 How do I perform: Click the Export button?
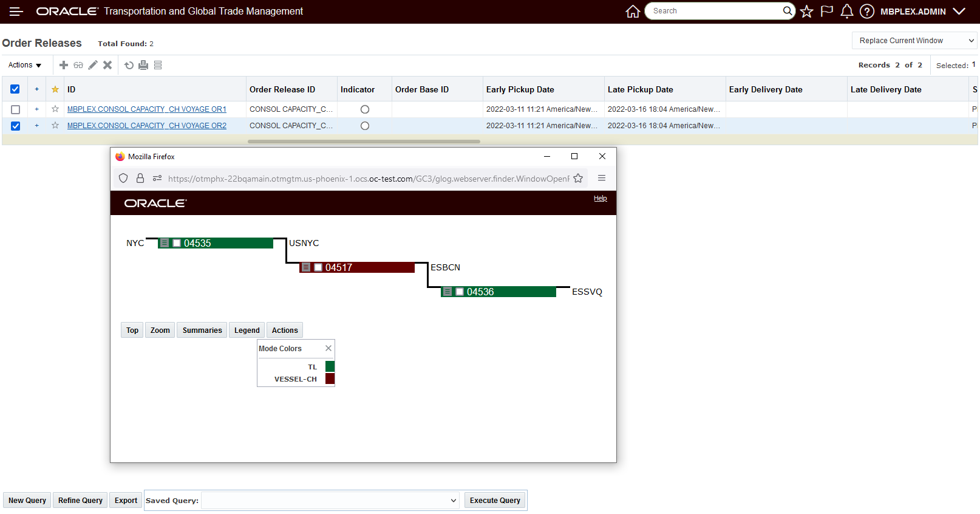(126, 501)
